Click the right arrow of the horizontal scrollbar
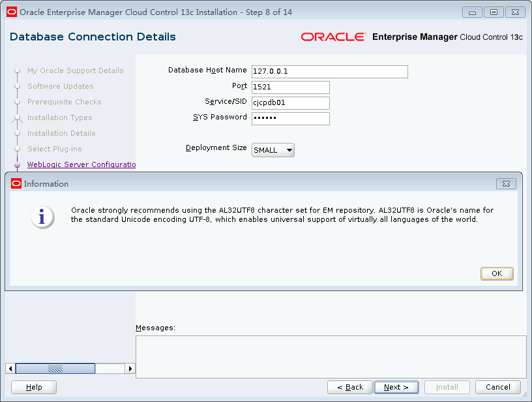This screenshot has width=532, height=402. click(x=130, y=368)
